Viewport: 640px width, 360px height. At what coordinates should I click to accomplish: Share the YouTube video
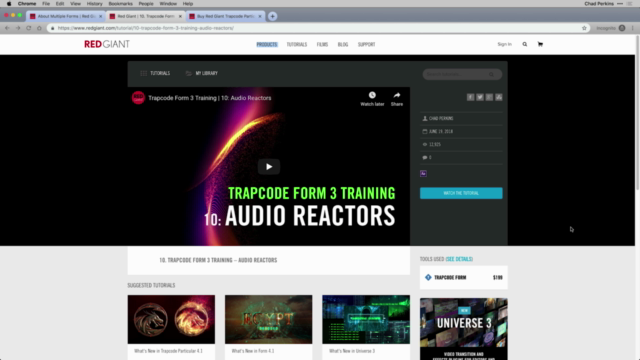397,99
